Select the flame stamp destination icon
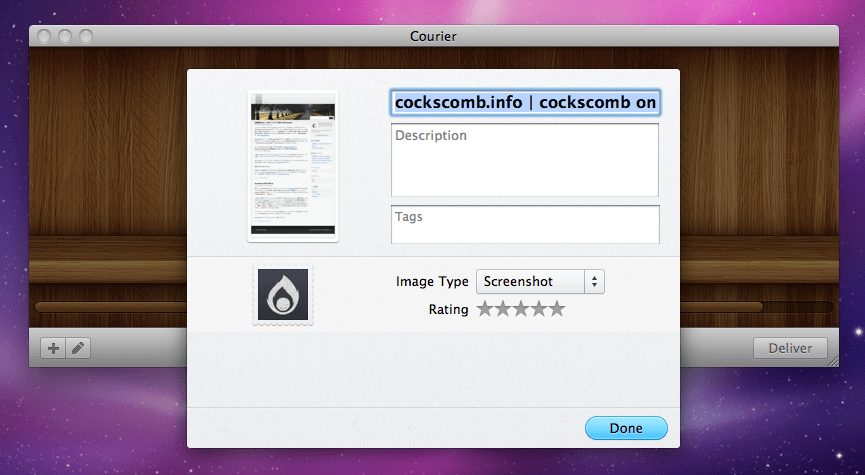The image size is (865, 475). [283, 295]
